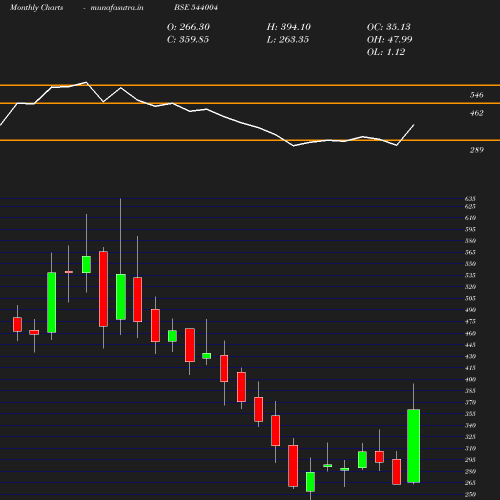The image size is (500, 500).
Task: Click the rising final segment of the white line
Action: tap(405, 135)
